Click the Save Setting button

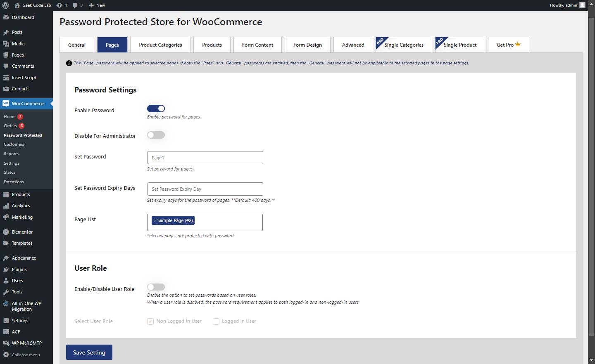(89, 352)
